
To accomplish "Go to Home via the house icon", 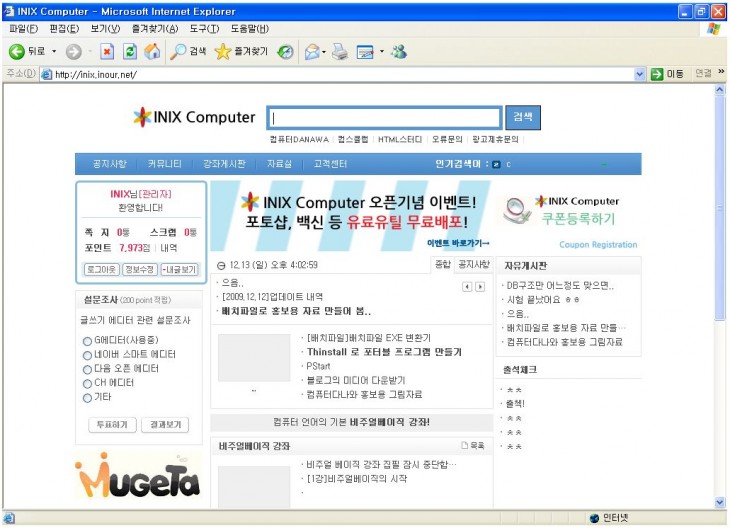I will [152, 52].
